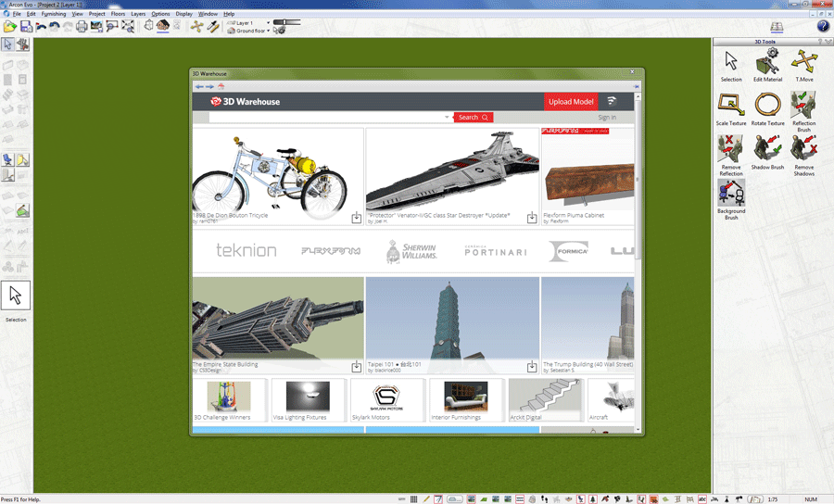This screenshot has width=834, height=504.
Task: Click the construction mode icon beside left pointer
Action: (x=23, y=44)
